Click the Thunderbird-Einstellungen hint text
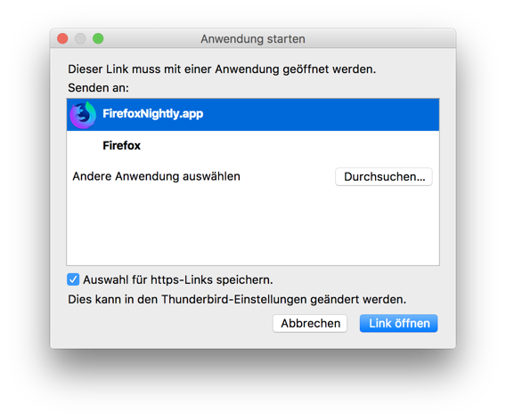The width and height of the screenshot is (506, 420). [x=237, y=300]
